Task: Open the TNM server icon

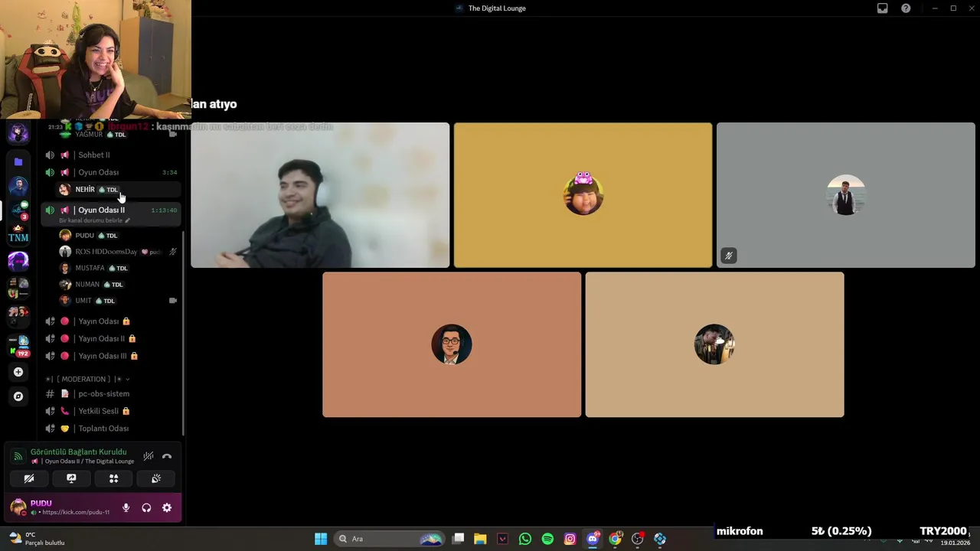Action: pos(18,236)
